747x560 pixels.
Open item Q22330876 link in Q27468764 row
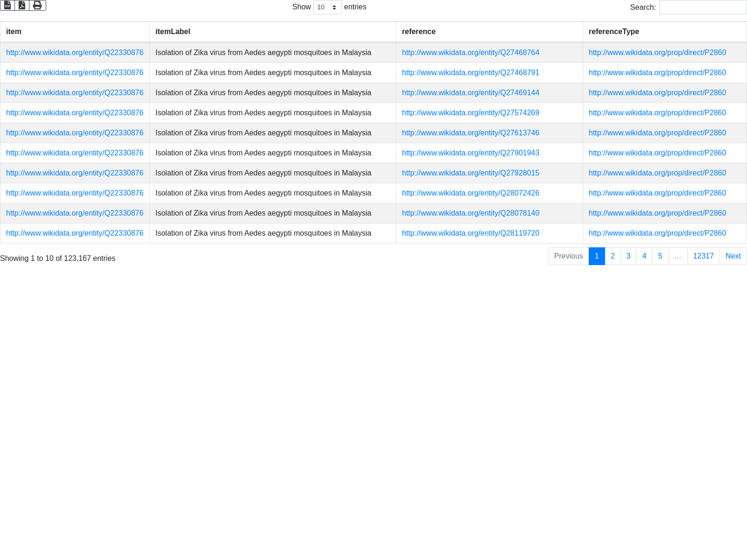tap(75, 53)
